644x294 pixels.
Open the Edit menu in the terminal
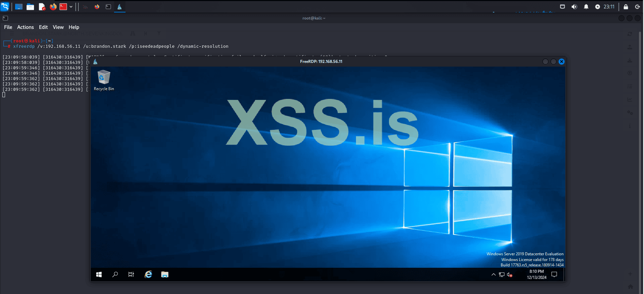click(x=43, y=27)
